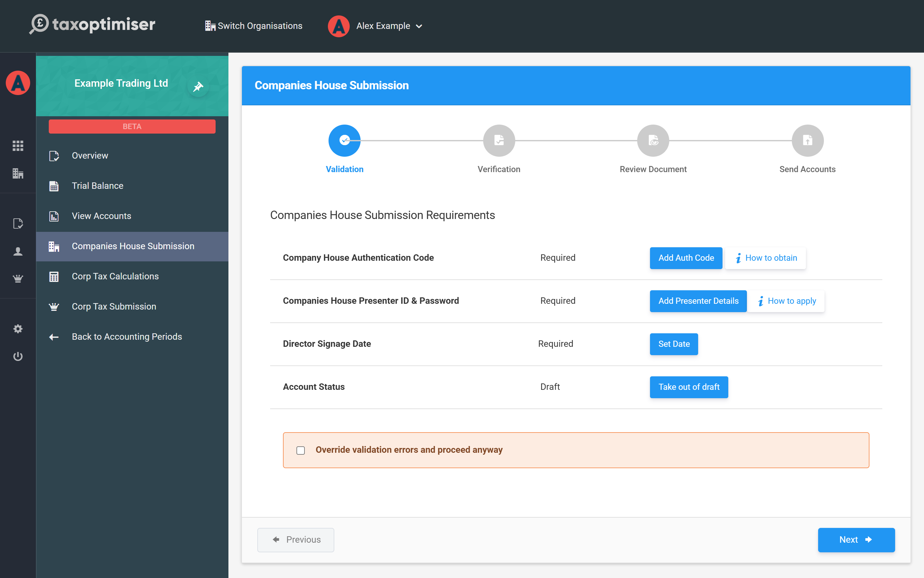Click the Overview menu icon
This screenshot has height=578, width=924.
pos(54,156)
